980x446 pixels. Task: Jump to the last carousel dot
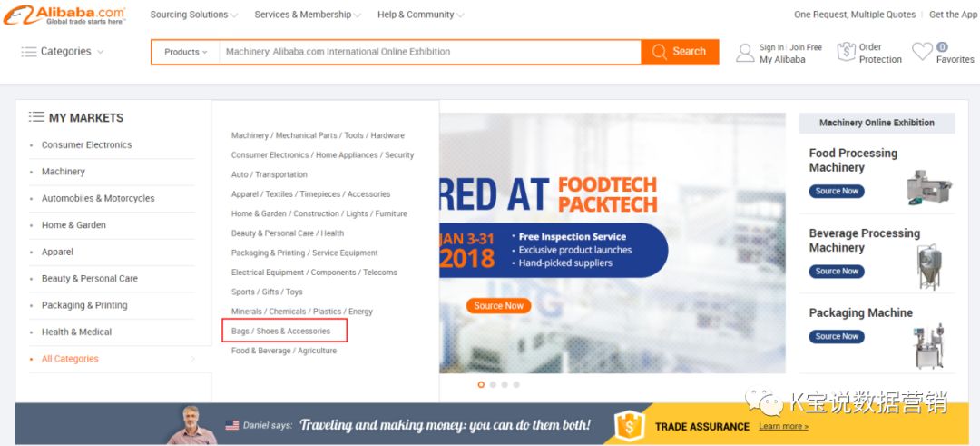pos(516,384)
